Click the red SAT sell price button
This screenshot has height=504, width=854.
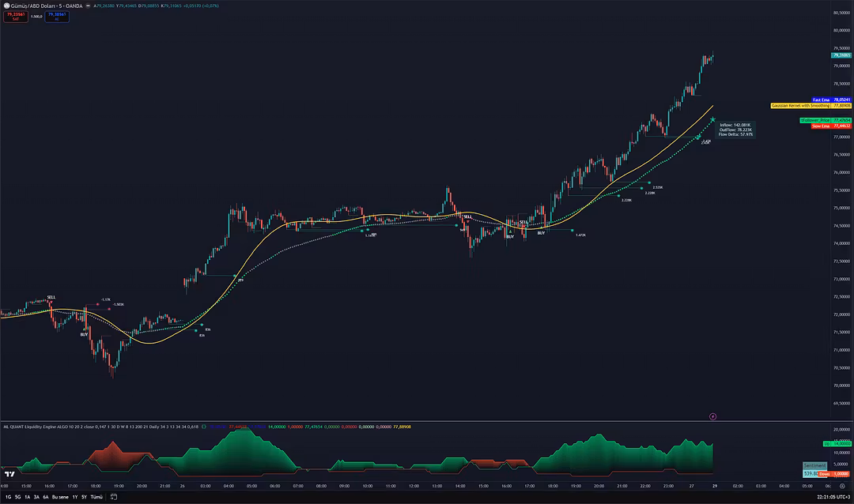pyautogui.click(x=12, y=16)
